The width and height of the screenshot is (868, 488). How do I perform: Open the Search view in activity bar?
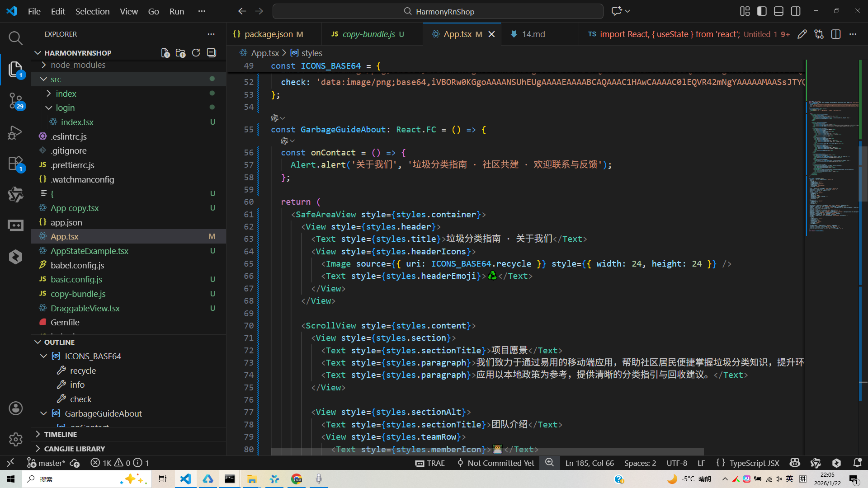pyautogui.click(x=15, y=38)
